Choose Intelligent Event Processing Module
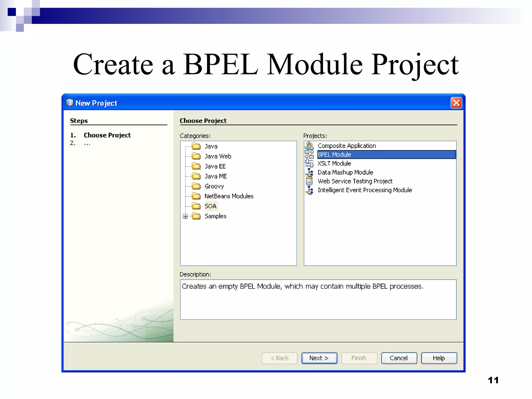Screen dimensions: 532x399 tap(365, 190)
